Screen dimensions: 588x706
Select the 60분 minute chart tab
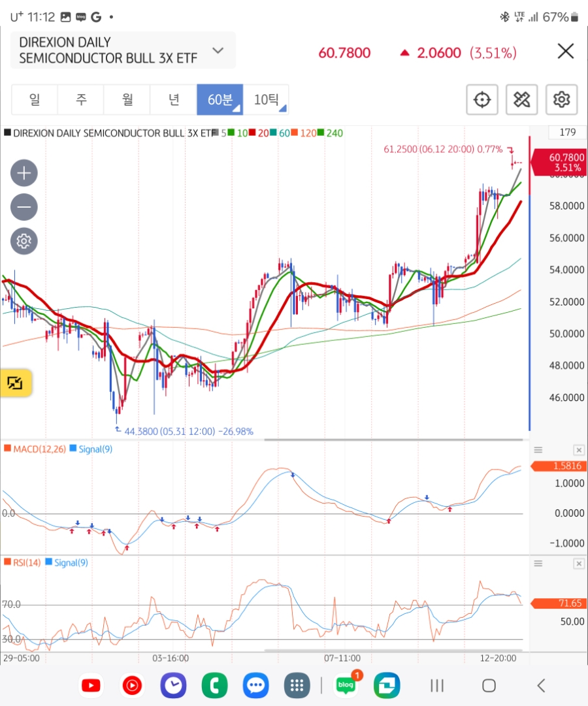tap(220, 99)
